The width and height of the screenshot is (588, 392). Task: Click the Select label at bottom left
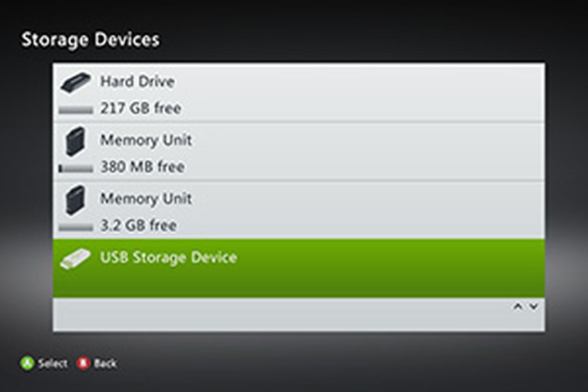52,363
